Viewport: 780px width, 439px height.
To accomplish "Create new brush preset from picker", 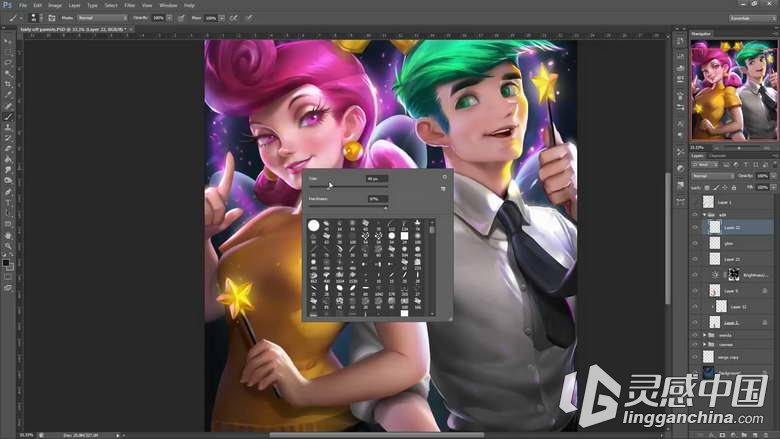I will (443, 189).
